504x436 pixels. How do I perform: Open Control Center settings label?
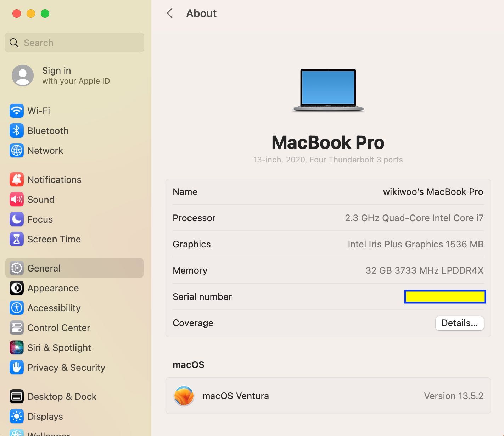pos(59,328)
